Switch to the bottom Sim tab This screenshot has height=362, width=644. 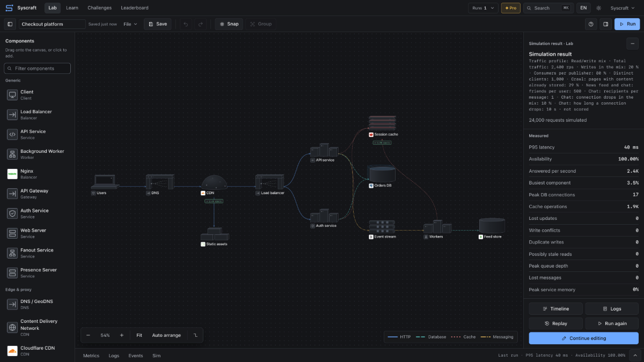click(x=156, y=356)
